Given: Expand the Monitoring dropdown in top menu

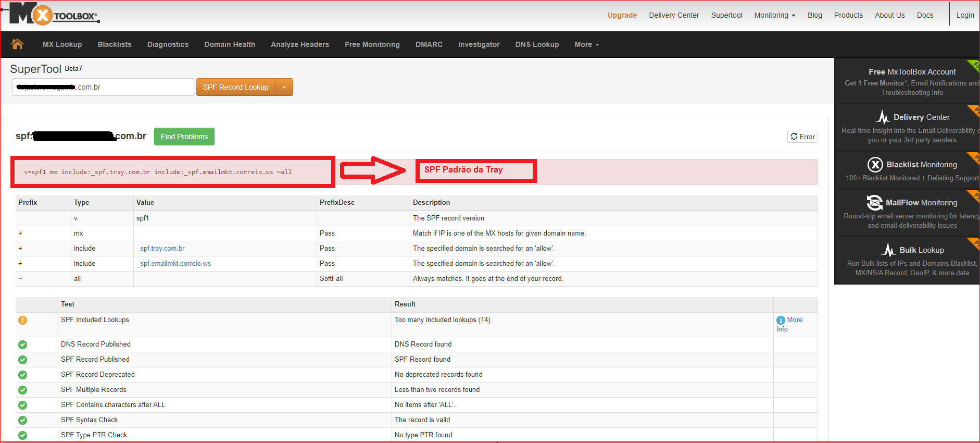Looking at the screenshot, I should click(775, 15).
